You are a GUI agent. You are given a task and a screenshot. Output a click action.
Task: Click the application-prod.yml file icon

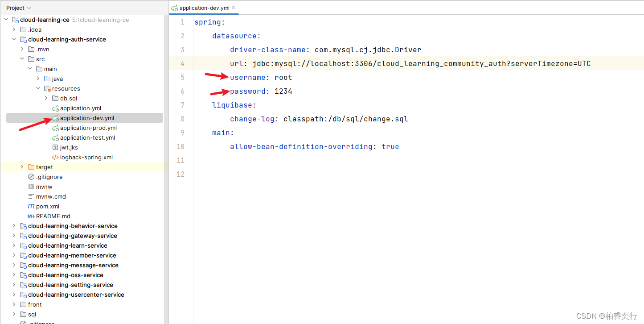(55, 128)
